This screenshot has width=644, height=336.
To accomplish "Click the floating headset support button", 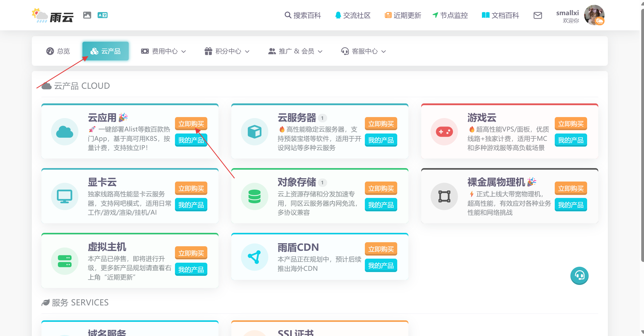I will 579,276.
